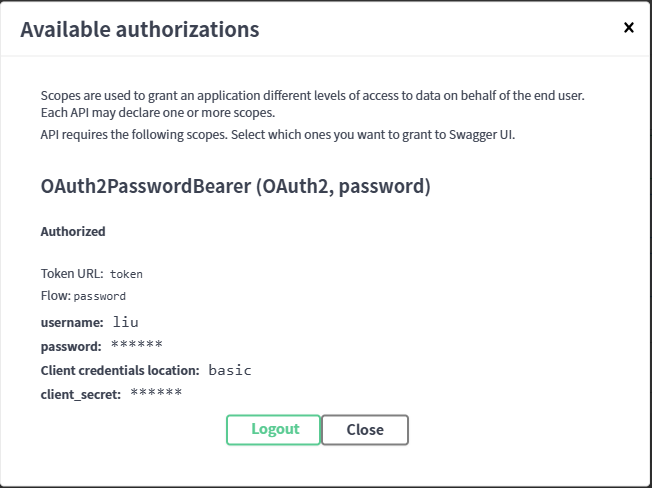Click the Token URL label

73,273
